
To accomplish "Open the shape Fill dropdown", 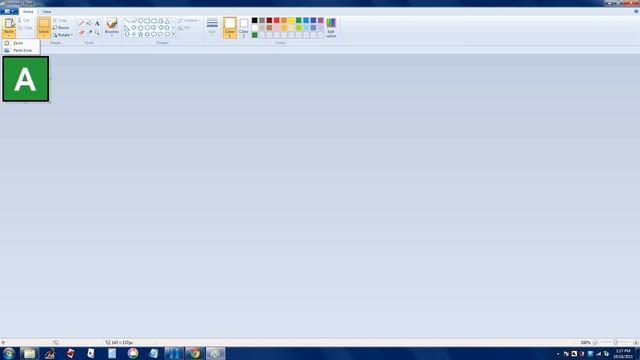I will (185, 28).
